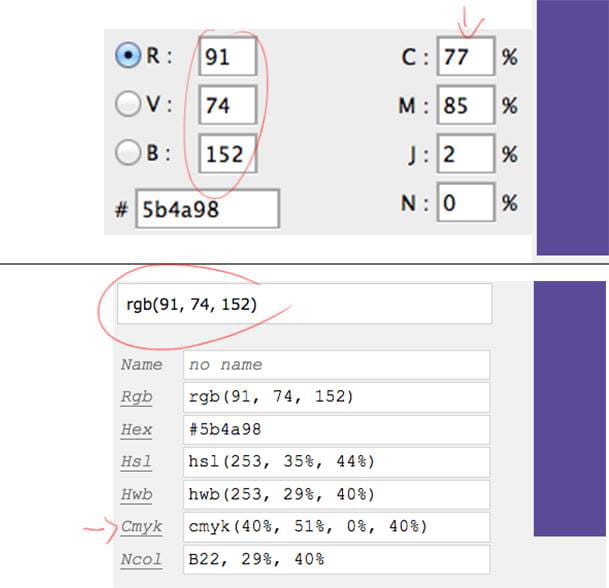609x588 pixels.
Task: Click the hex field showing 5b4a98
Action: (207, 209)
